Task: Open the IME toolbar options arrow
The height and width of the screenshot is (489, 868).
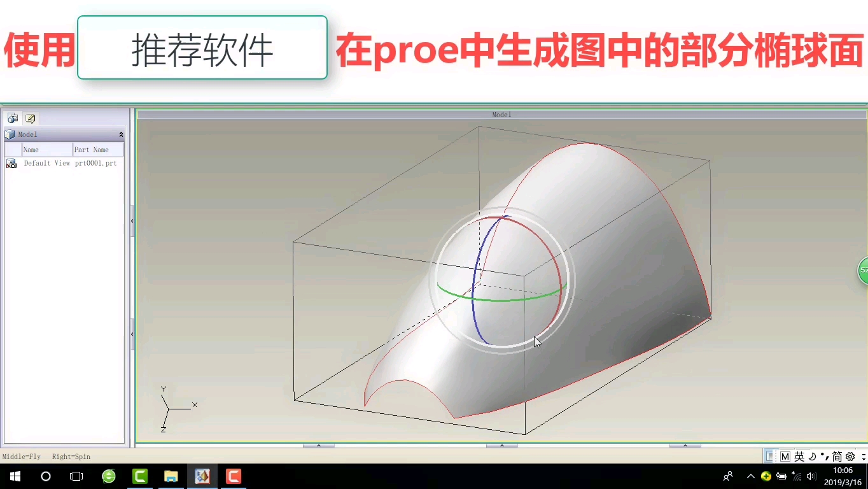Action: [x=864, y=457]
